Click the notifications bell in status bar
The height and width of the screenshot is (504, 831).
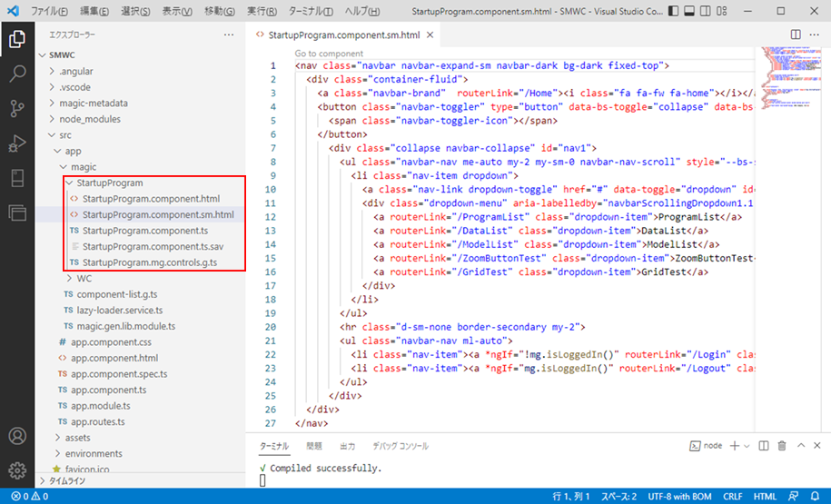816,497
